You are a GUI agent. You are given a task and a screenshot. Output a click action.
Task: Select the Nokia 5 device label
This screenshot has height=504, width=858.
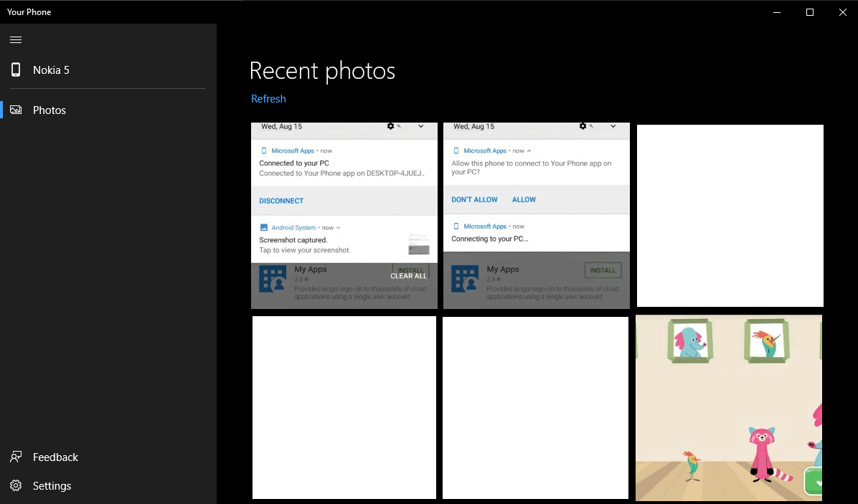coord(51,70)
